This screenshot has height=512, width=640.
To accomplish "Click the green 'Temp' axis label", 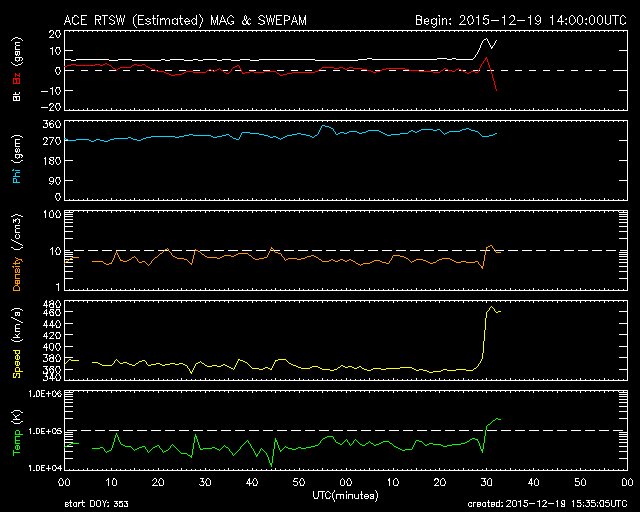I will [17, 442].
